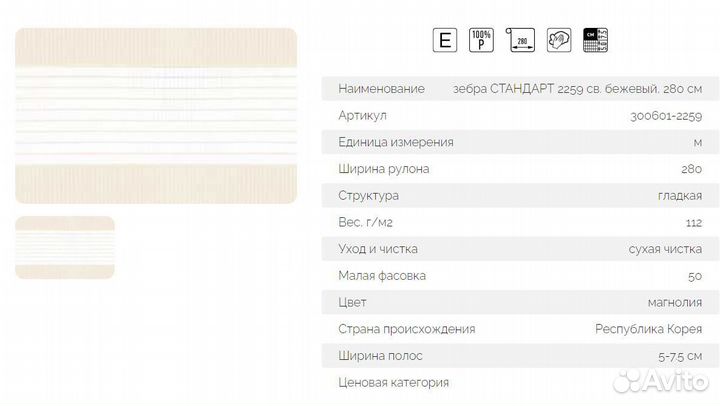Click the Малая фасовка value 50
The image size is (720, 406).
click(695, 276)
